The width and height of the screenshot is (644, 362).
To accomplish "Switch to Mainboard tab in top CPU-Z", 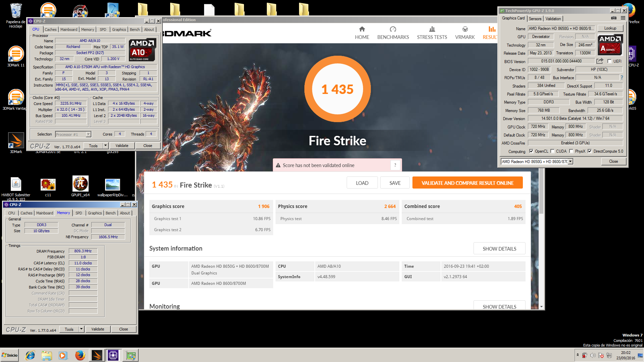I will point(69,30).
